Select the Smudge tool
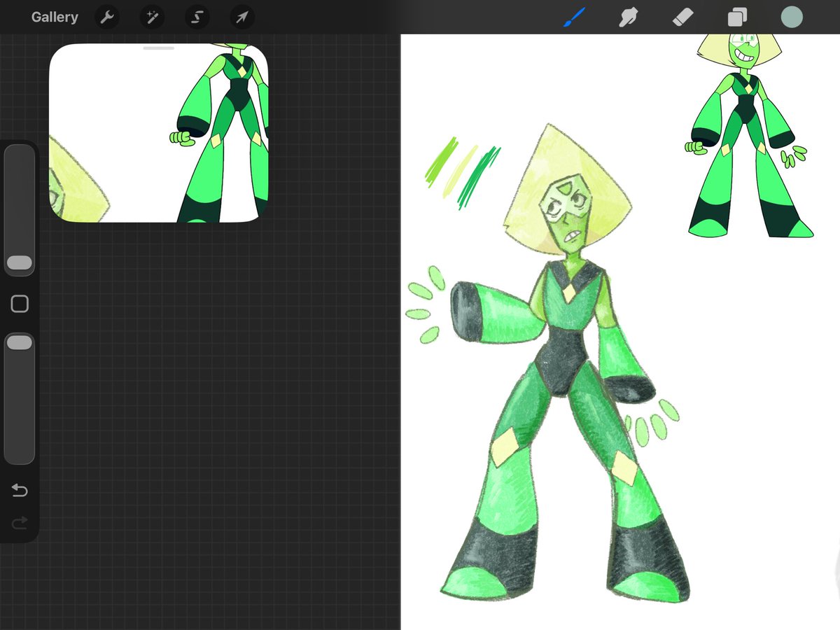840x630 pixels. pyautogui.click(x=629, y=17)
